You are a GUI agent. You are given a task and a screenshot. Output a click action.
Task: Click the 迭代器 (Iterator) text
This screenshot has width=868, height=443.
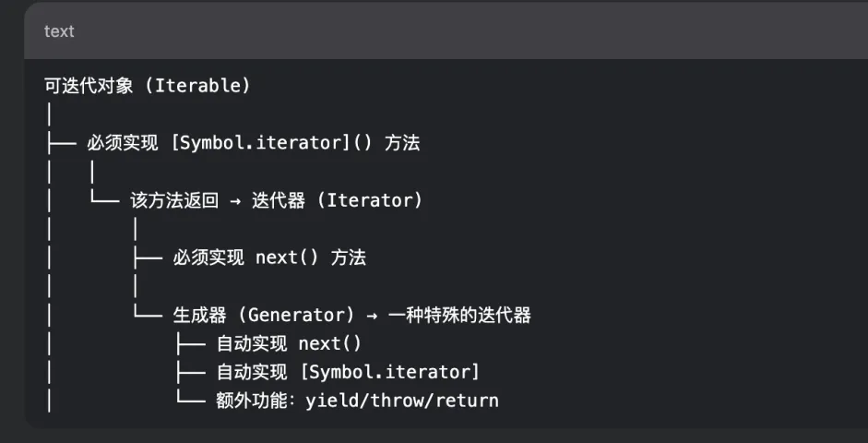coord(337,200)
